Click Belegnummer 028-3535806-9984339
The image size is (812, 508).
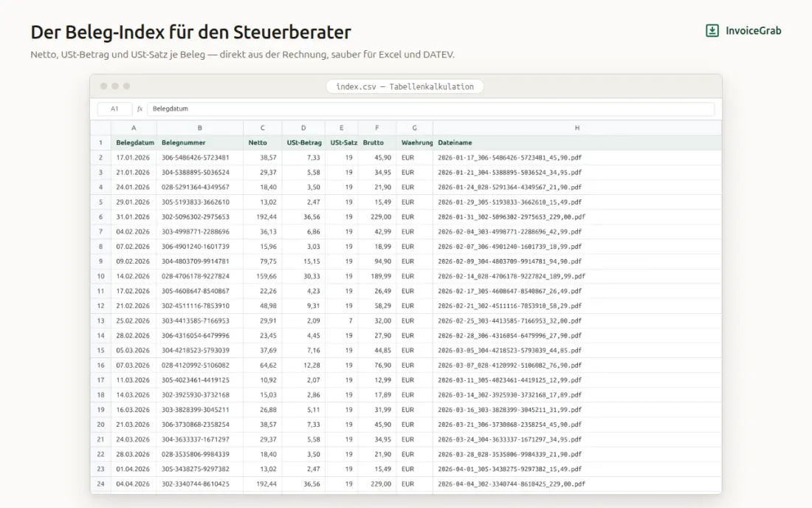pos(200,454)
